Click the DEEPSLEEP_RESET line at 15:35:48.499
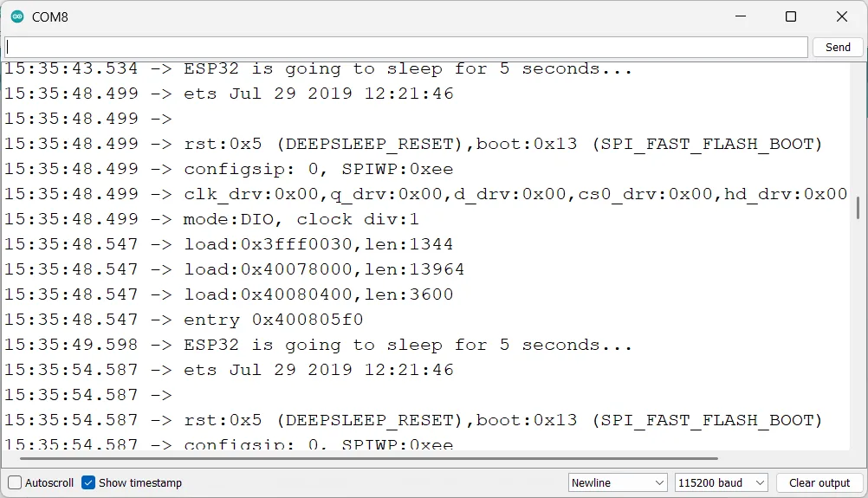 [x=413, y=144]
